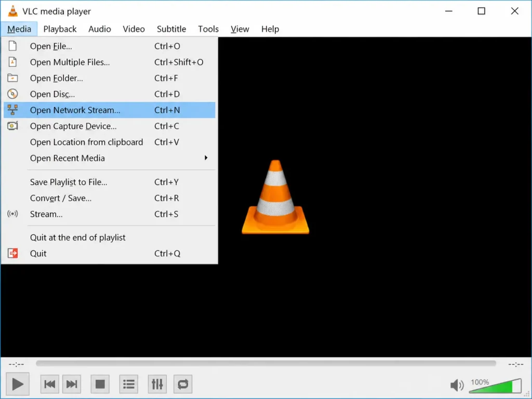Image resolution: width=532 pixels, height=399 pixels.
Task: Open the Video menu
Action: pyautogui.click(x=134, y=29)
